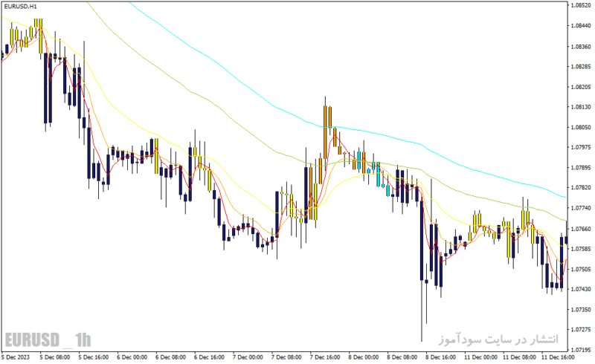
Task: Click the 7 Dec 00:00 time label
Action: tap(248, 357)
